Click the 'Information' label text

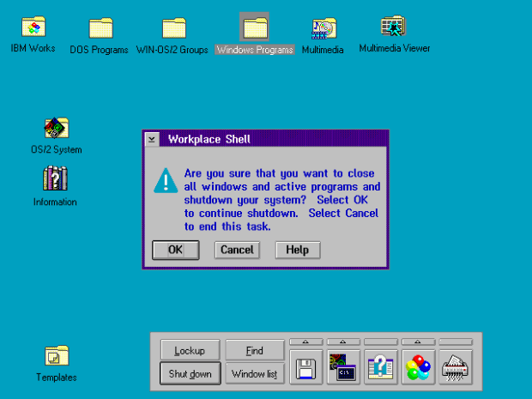tap(55, 202)
